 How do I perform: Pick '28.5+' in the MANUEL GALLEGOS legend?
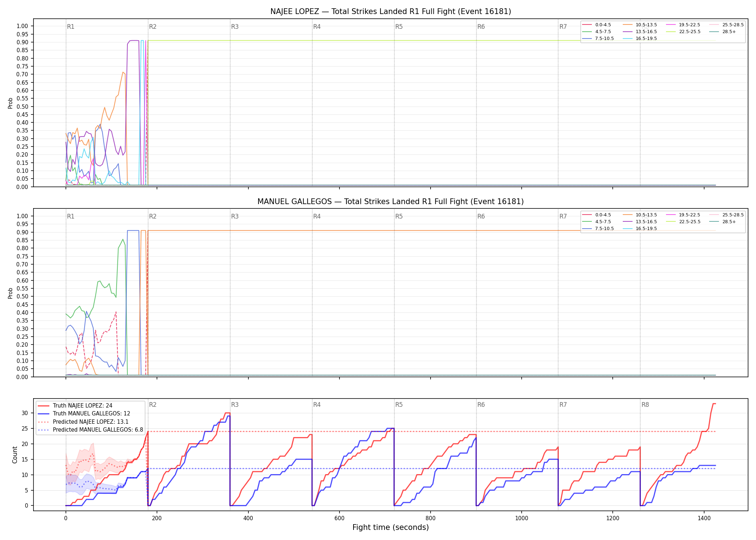click(723, 222)
